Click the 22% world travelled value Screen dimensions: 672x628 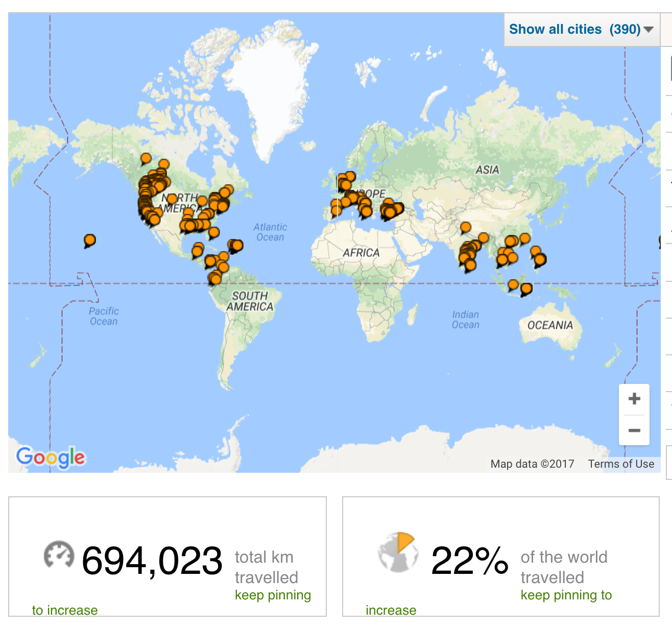(x=470, y=561)
